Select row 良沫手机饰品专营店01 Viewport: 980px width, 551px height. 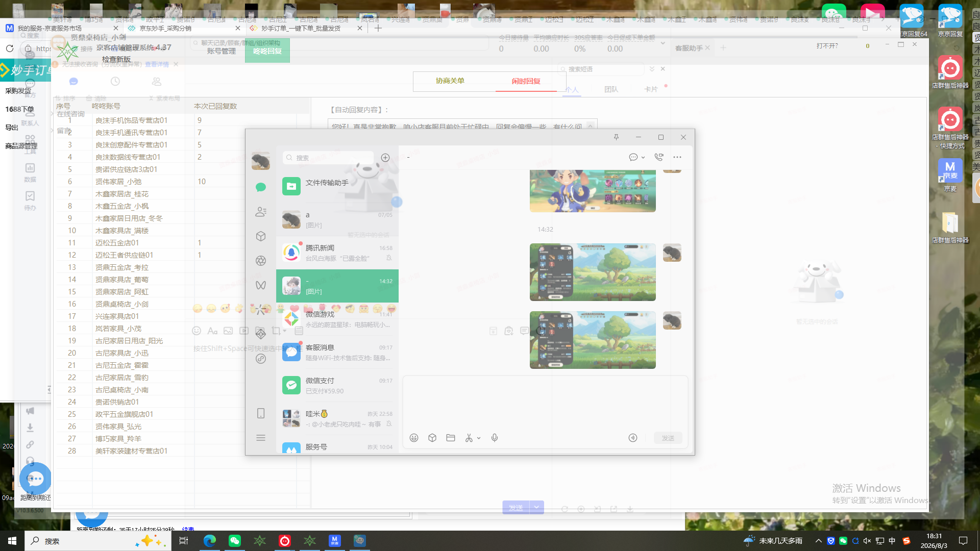182,120
